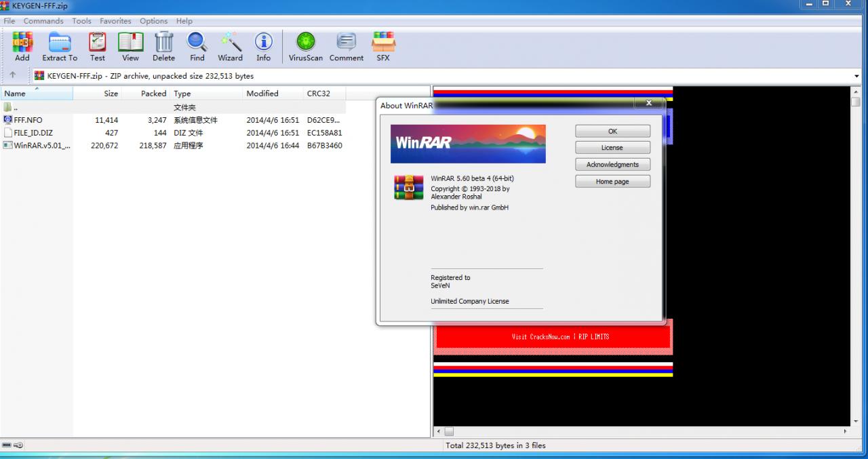868x459 pixels.
Task: Expand the address bar dropdown arrow
Action: click(x=856, y=77)
